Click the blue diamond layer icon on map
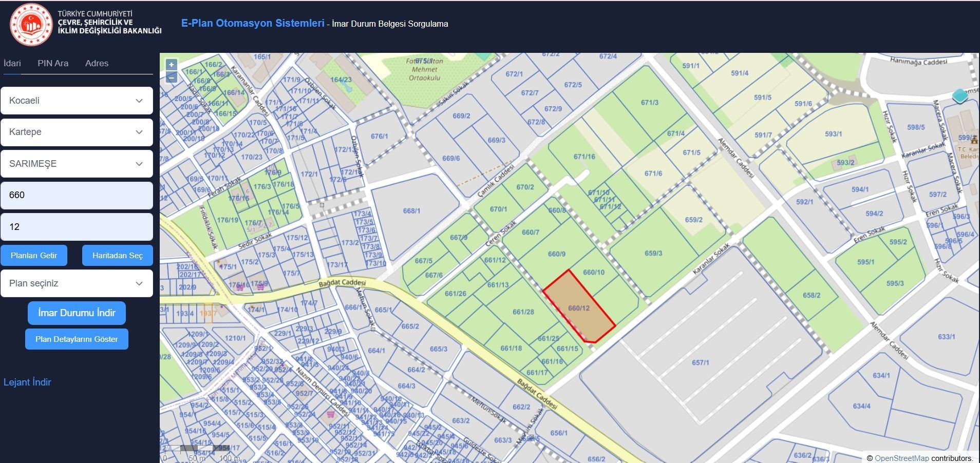Image resolution: width=980 pixels, height=463 pixels. click(959, 96)
